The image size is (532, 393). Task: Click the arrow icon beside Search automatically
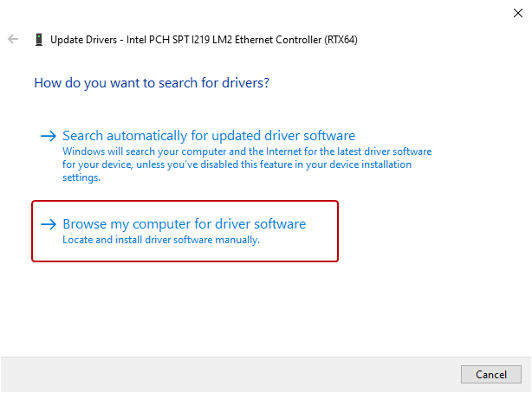coord(49,136)
